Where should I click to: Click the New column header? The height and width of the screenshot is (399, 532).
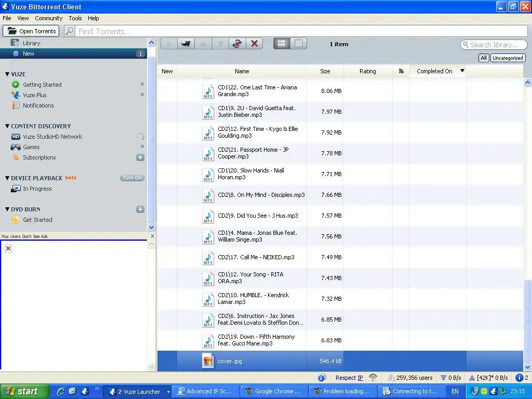tap(167, 71)
